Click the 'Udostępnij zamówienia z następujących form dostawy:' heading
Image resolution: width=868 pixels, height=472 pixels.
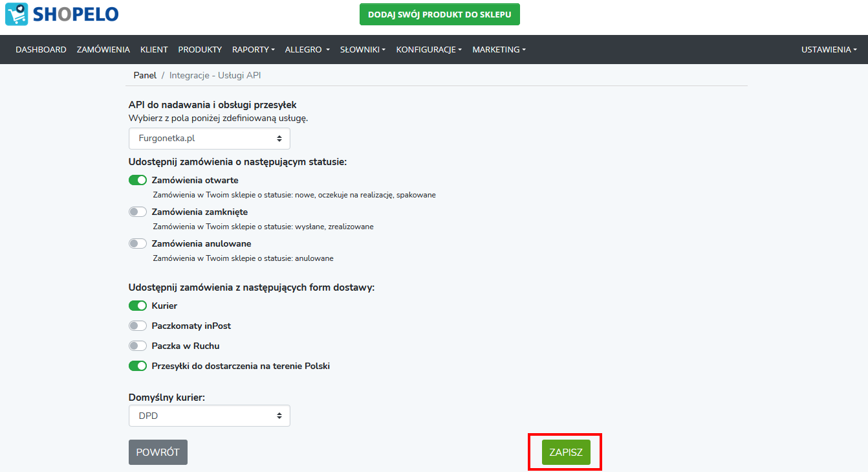pyautogui.click(x=252, y=287)
